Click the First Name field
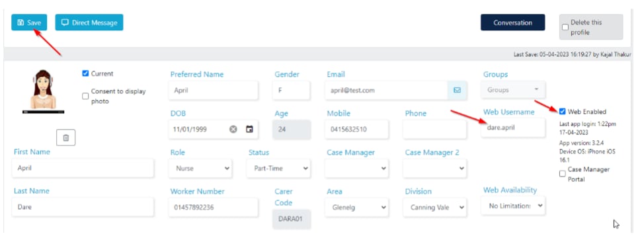Viewport: 644px width, 248px height. click(x=83, y=169)
